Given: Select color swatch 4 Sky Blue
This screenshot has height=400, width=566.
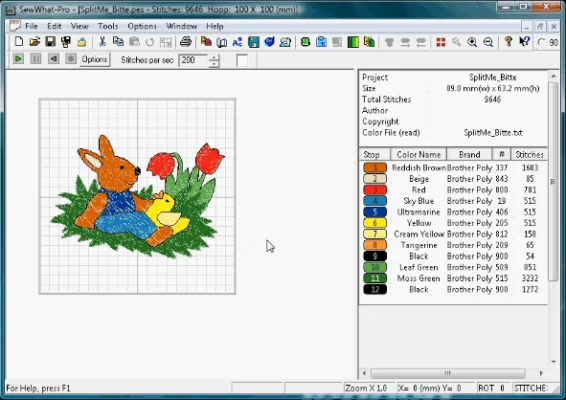Looking at the screenshot, I should tap(375, 201).
